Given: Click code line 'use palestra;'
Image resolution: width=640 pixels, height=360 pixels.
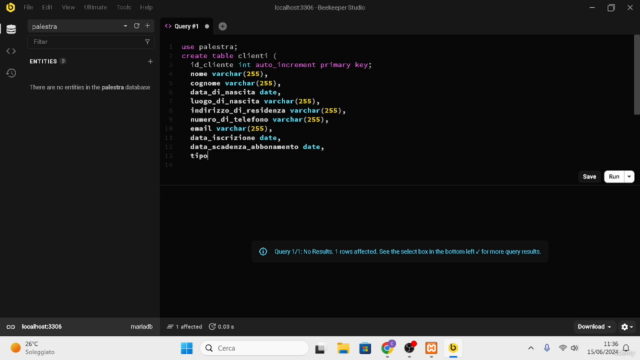Looking at the screenshot, I should click(x=209, y=47).
